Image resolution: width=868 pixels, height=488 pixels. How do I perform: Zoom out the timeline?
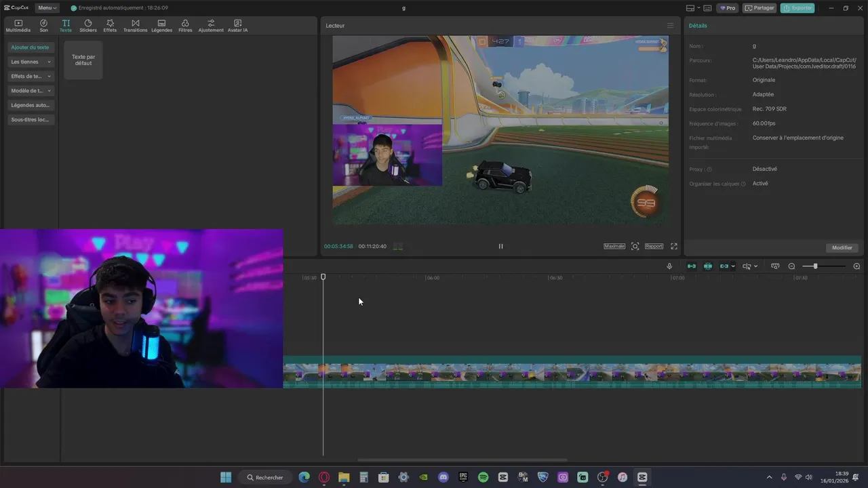pyautogui.click(x=791, y=266)
